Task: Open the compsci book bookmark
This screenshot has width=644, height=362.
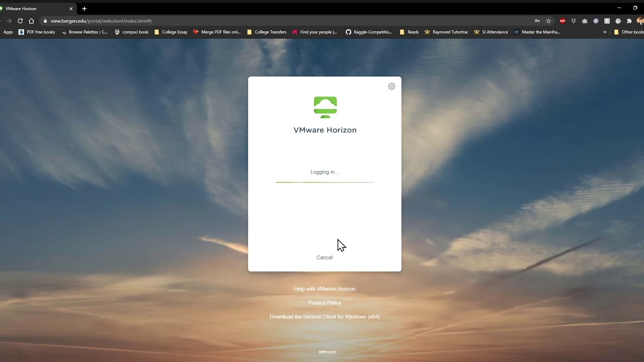Action: tap(131, 32)
